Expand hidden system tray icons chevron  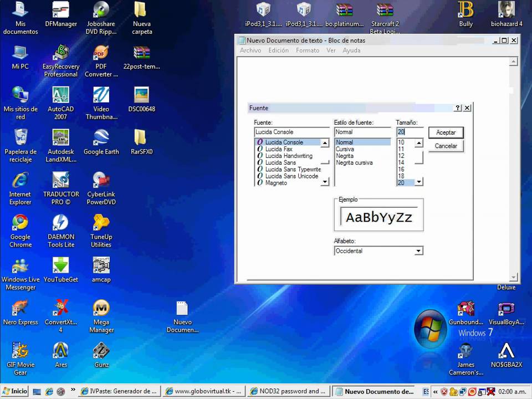pyautogui.click(x=436, y=392)
